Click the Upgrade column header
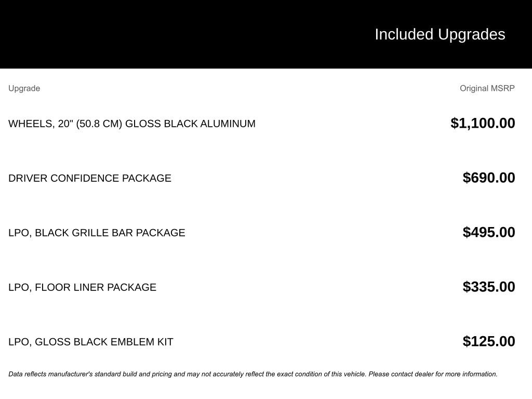Image resolution: width=532 pixels, height=399 pixels. point(24,88)
